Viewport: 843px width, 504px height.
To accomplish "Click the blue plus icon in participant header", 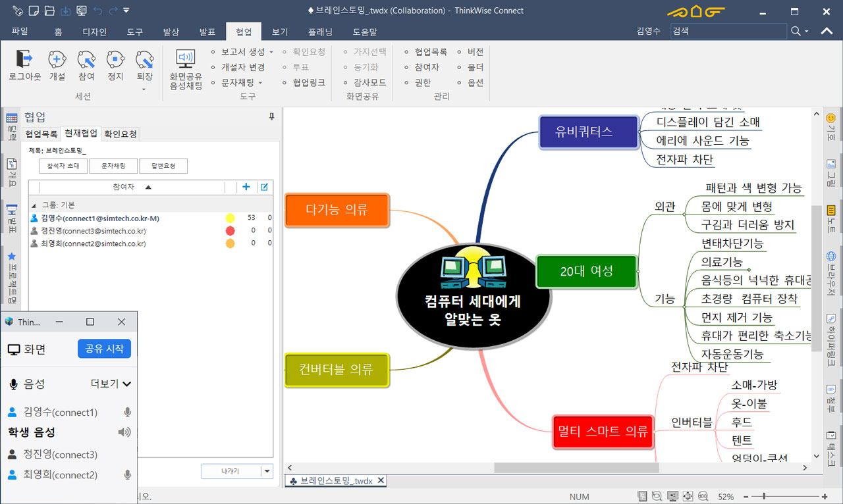I will (x=246, y=187).
